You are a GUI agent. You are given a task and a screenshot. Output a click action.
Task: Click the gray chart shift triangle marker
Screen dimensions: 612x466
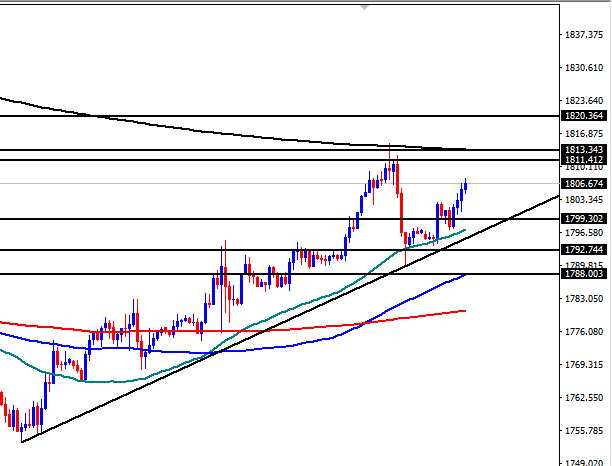click(365, 7)
